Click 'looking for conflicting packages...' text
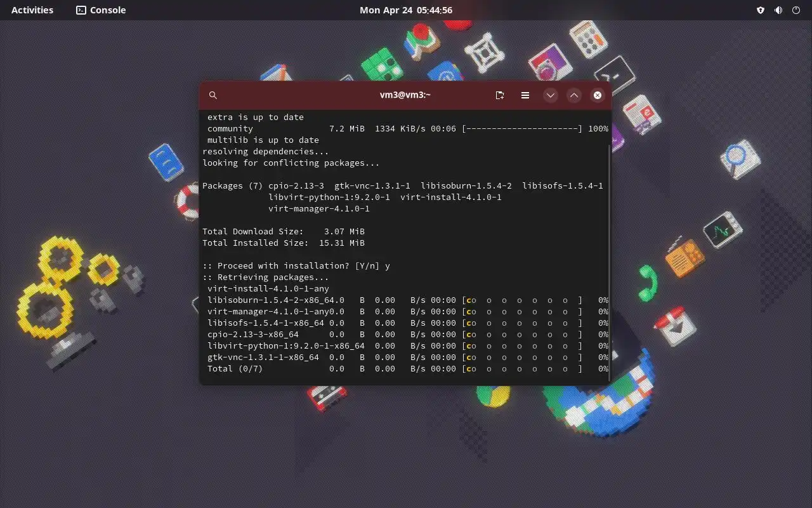 (x=291, y=163)
